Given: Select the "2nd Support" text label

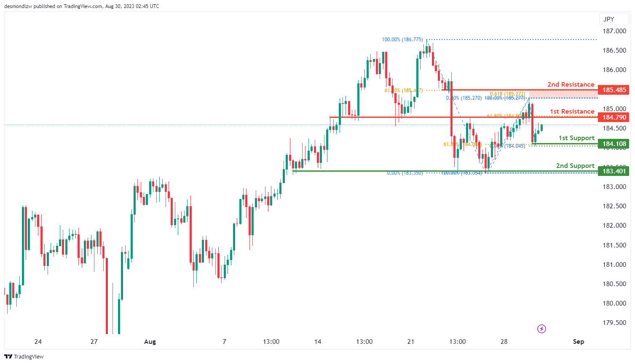Looking at the screenshot, I should tap(575, 166).
